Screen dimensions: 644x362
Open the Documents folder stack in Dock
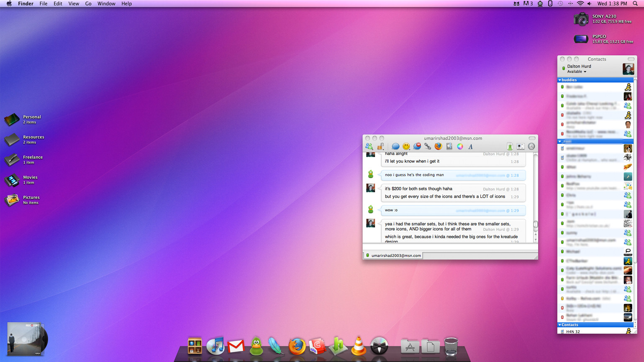pos(431,347)
